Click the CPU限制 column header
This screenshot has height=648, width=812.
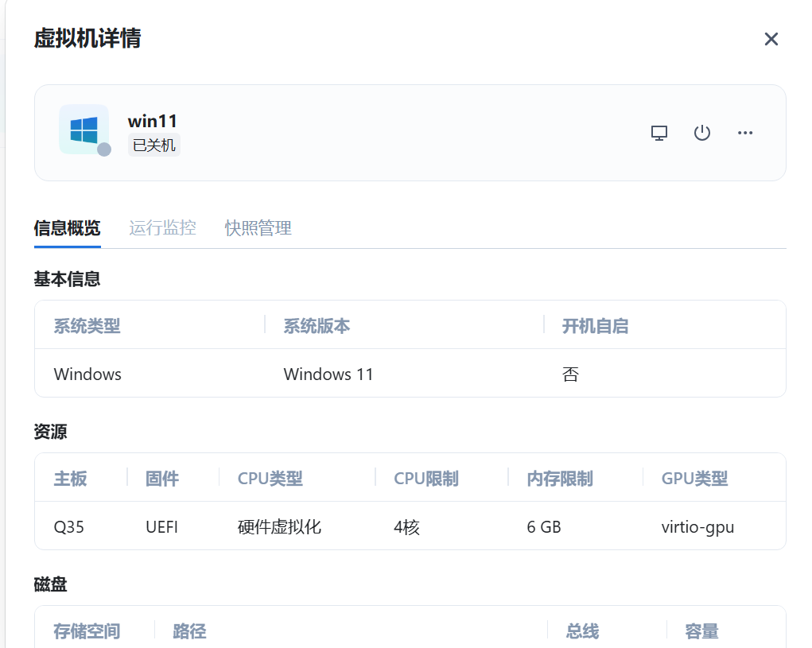pos(425,479)
